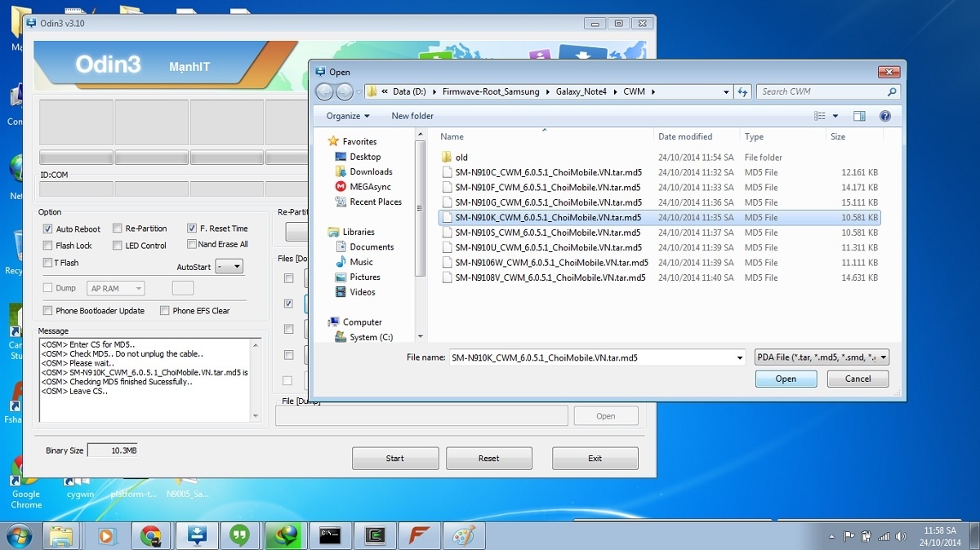Click the change view icon
The width and height of the screenshot is (980, 550).
(x=820, y=116)
